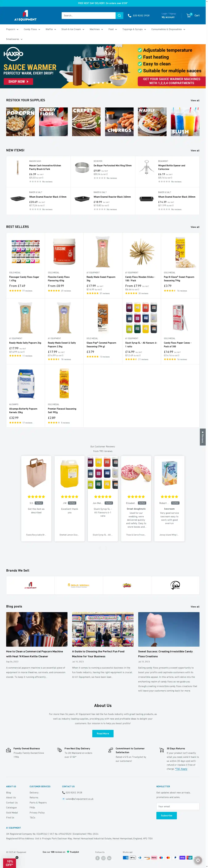Click the Trustpilot reviews logo
The height and width of the screenshot is (868, 208).
click(73, 852)
